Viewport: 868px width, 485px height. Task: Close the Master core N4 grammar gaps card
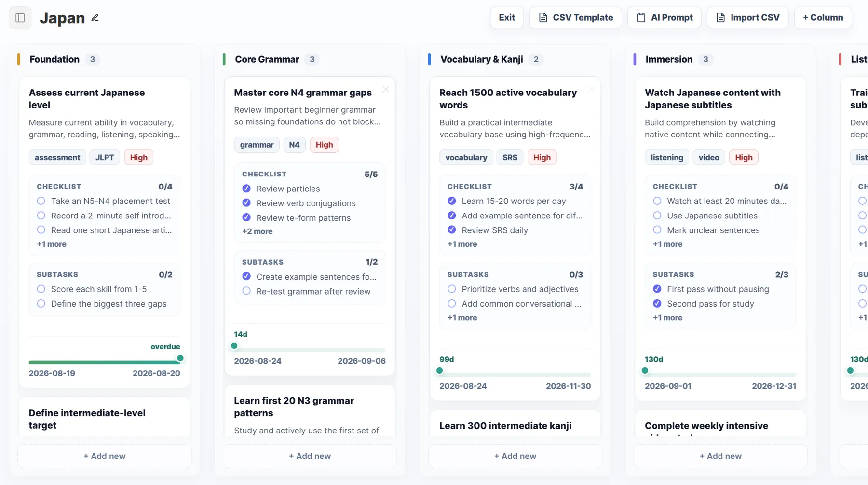pyautogui.click(x=386, y=89)
